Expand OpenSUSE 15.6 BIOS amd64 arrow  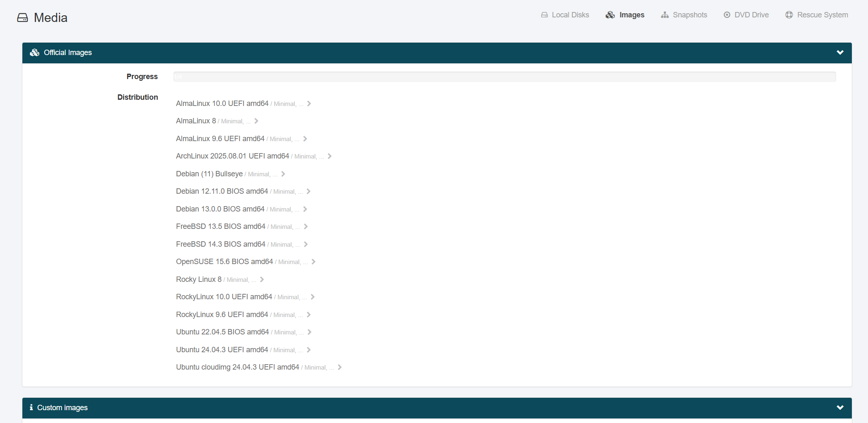point(313,262)
